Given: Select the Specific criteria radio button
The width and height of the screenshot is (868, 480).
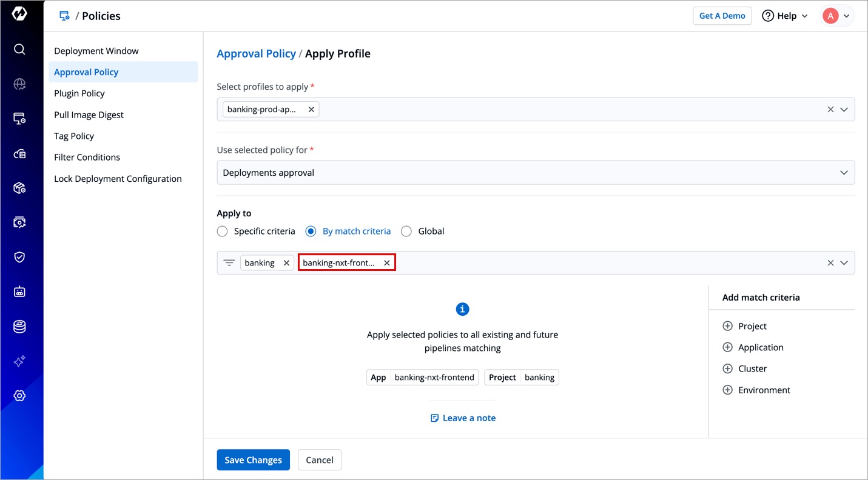Looking at the screenshot, I should click(x=223, y=231).
